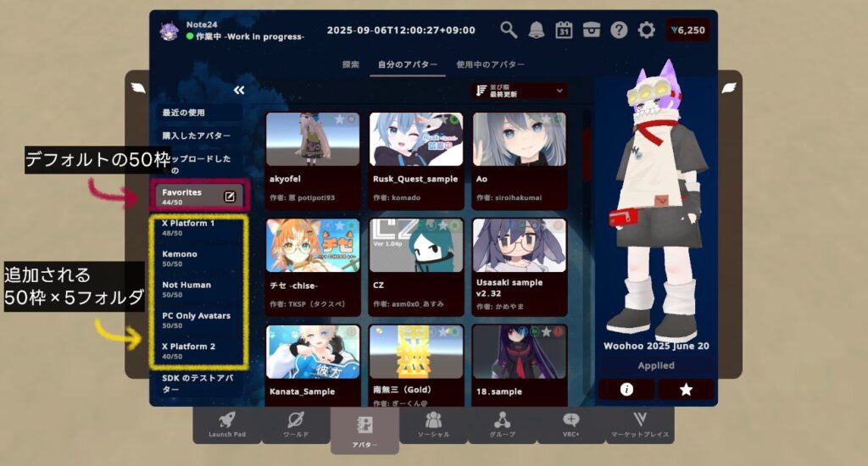This screenshot has width=868, height=466.
Task: Open the Launch Pad tab
Action: [x=227, y=425]
